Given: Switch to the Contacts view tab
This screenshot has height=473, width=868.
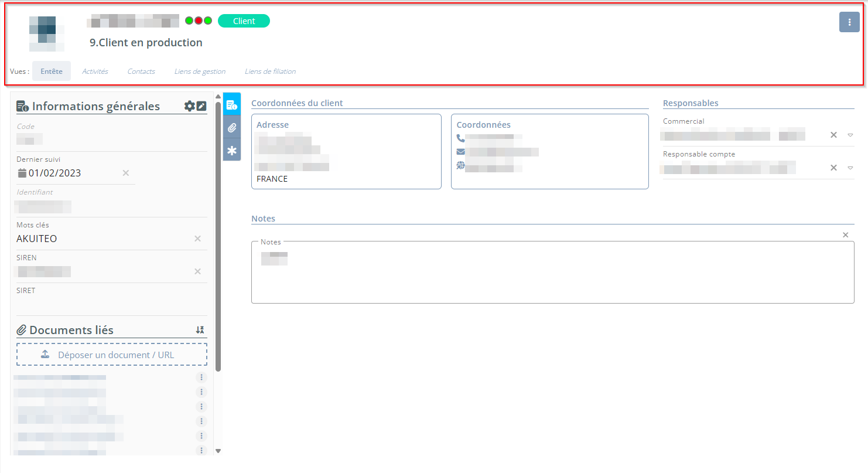Looking at the screenshot, I should [141, 72].
